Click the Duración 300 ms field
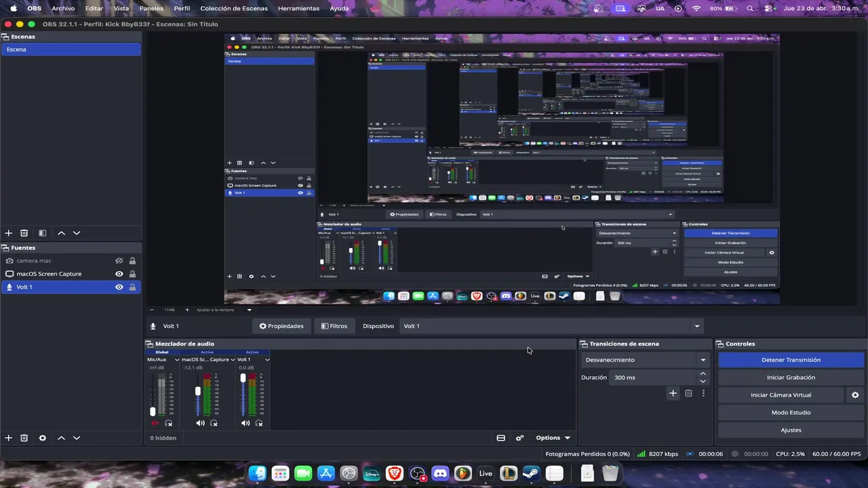The width and height of the screenshot is (868, 488). tap(654, 378)
